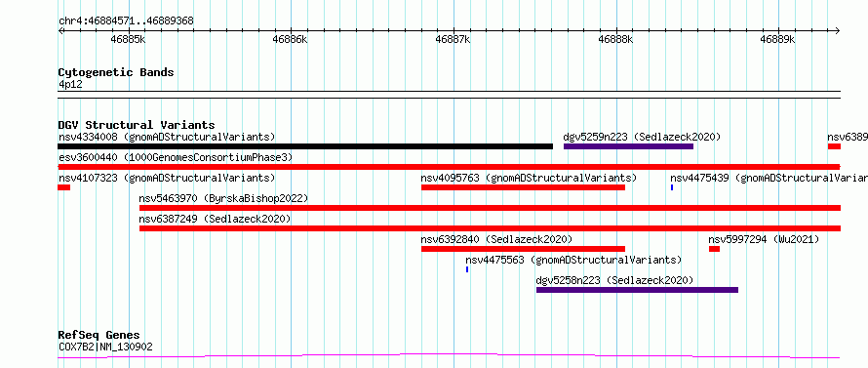Click the tiny blue nsv4475439 marker
868x368 pixels.
[672, 187]
